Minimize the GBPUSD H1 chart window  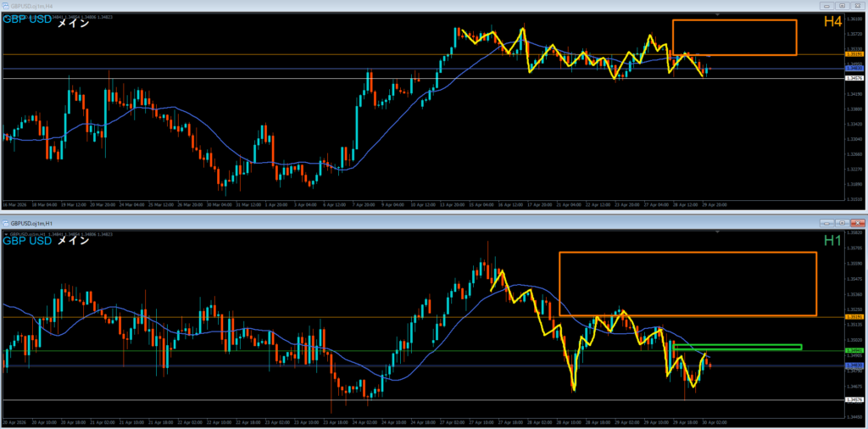827,223
